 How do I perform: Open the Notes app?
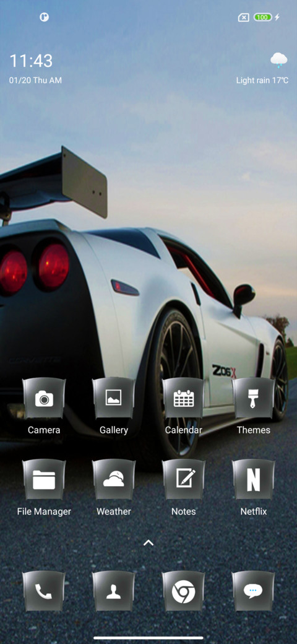click(x=183, y=479)
